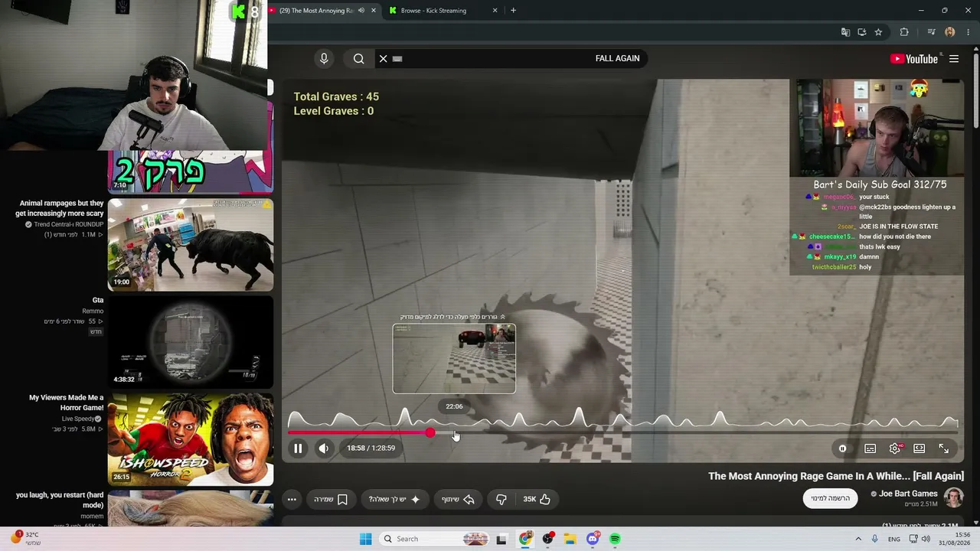Image resolution: width=980 pixels, height=551 pixels.
Task: Click the Remmo channel name
Action: point(93,311)
